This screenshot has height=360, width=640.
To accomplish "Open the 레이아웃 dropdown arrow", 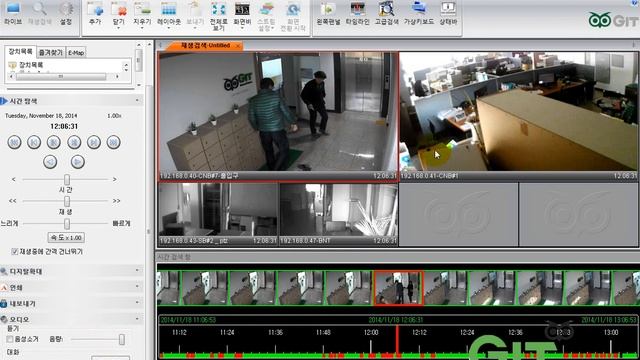I will 169,29.
